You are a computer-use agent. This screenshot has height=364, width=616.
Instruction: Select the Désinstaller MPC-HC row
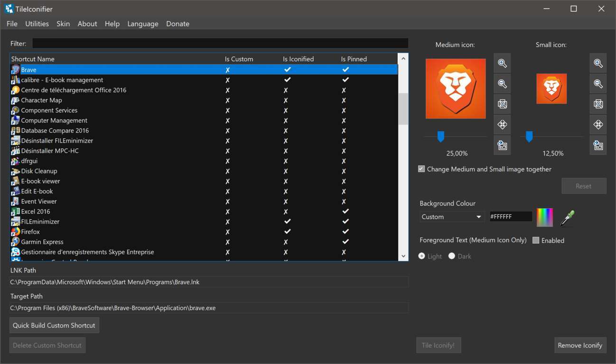[x=204, y=151]
